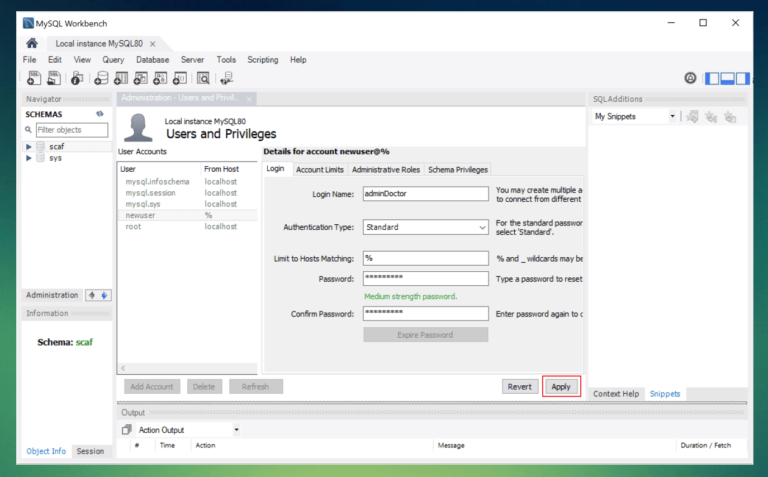
Task: Click the create new table icon
Action: [x=120, y=78]
